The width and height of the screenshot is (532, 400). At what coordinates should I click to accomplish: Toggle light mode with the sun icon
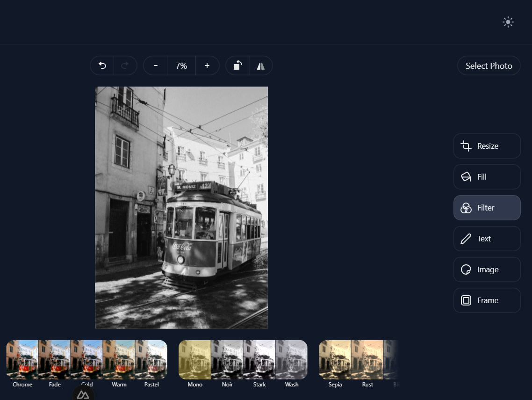(508, 22)
